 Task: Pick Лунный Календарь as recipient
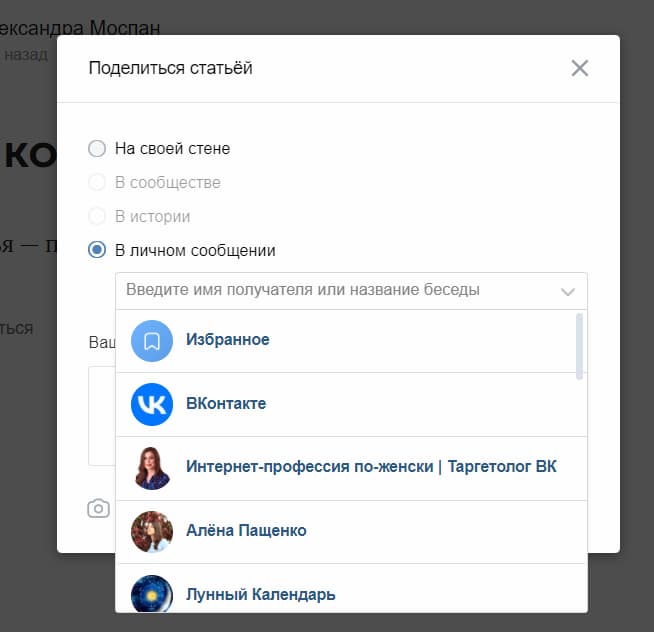pyautogui.click(x=351, y=589)
